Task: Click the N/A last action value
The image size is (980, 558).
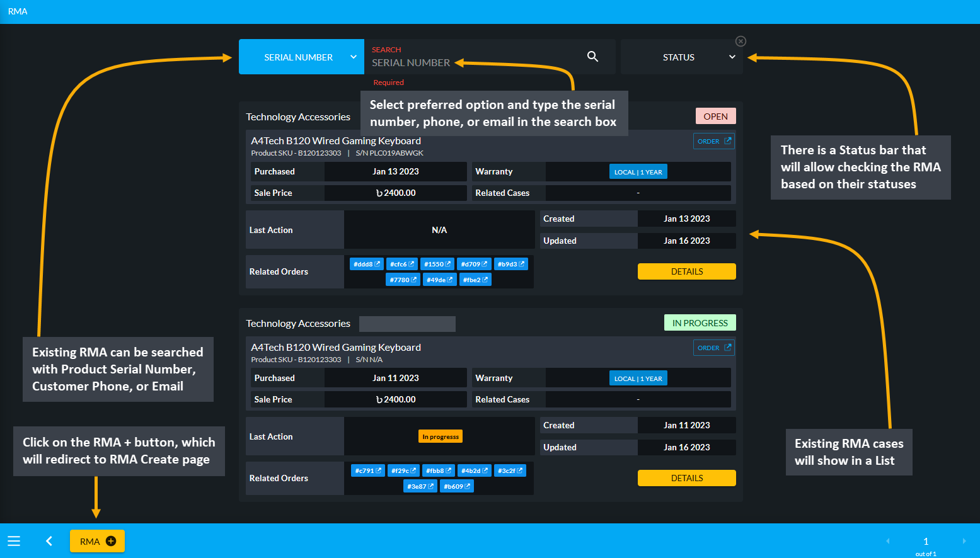Action: (439, 230)
